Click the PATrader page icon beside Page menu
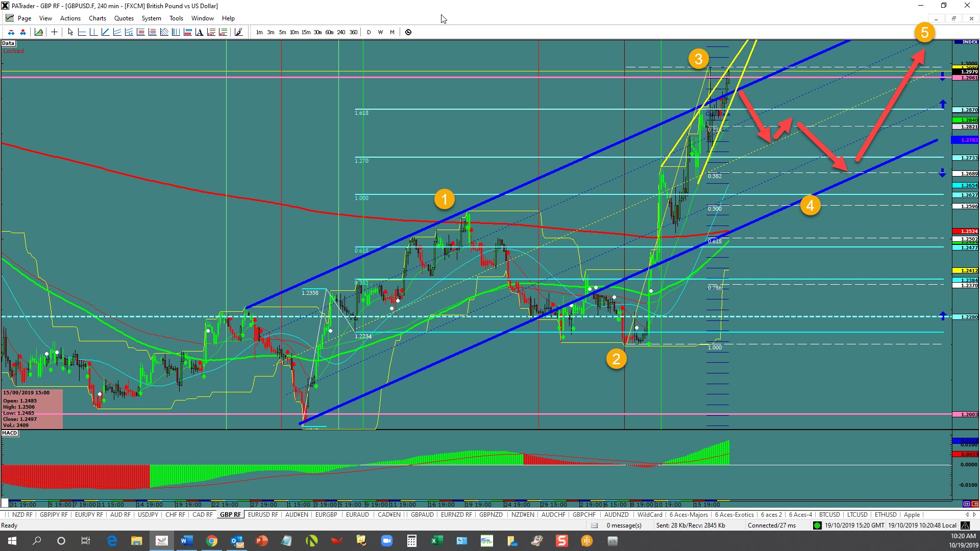 [x=10, y=18]
